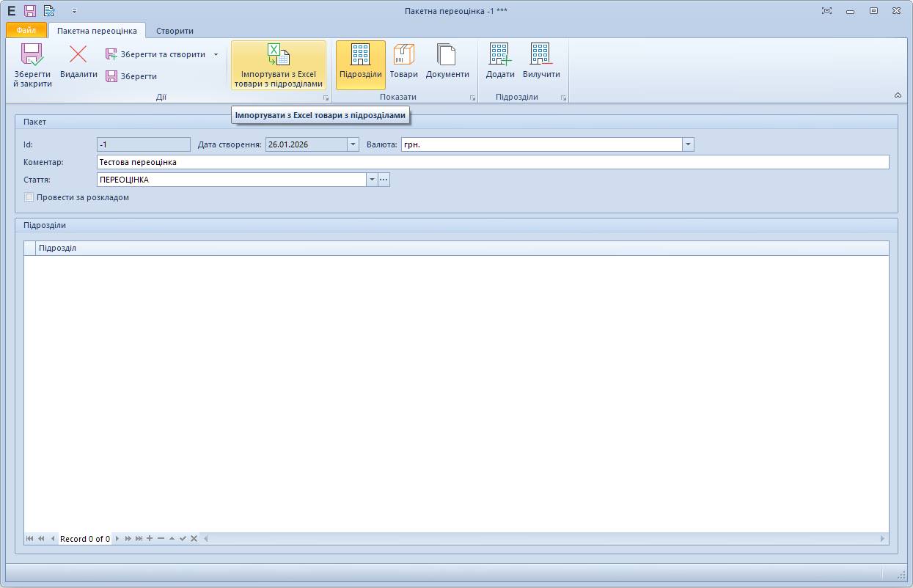Viewport: 913px width, 588px height.
Task: Open the Файл menu tab
Action: tap(26, 31)
